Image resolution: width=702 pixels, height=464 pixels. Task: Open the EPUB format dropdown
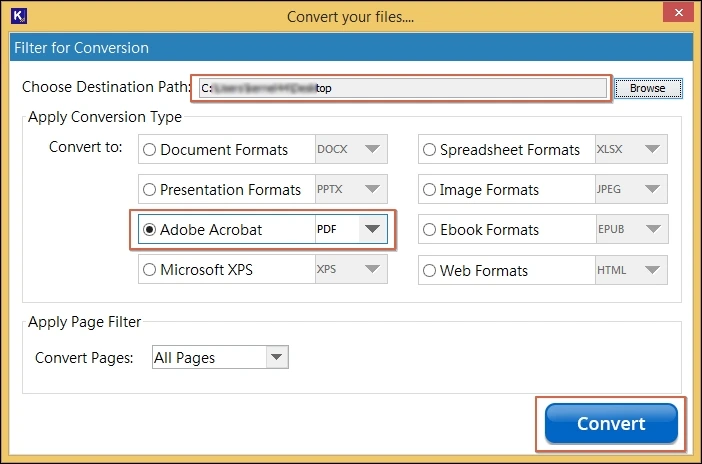(631, 229)
